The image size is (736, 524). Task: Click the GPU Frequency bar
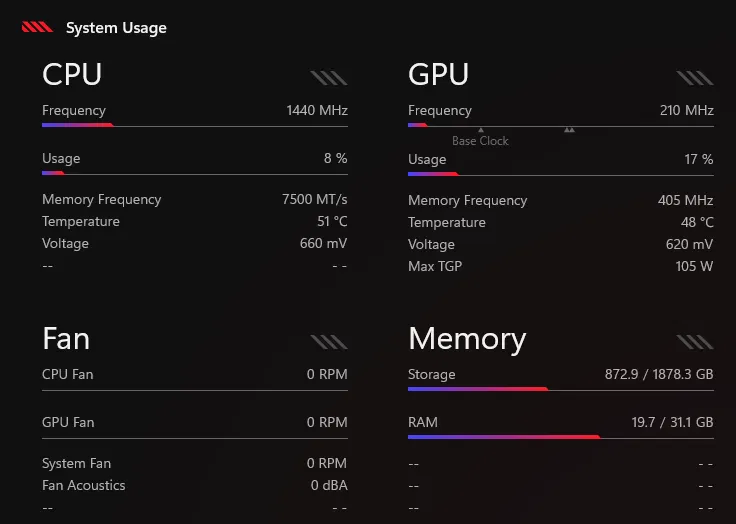pyautogui.click(x=561, y=125)
